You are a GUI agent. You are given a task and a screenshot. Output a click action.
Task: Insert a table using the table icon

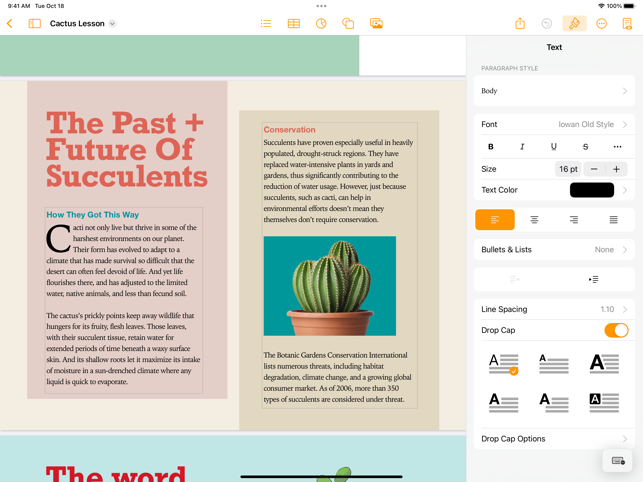pos(293,23)
